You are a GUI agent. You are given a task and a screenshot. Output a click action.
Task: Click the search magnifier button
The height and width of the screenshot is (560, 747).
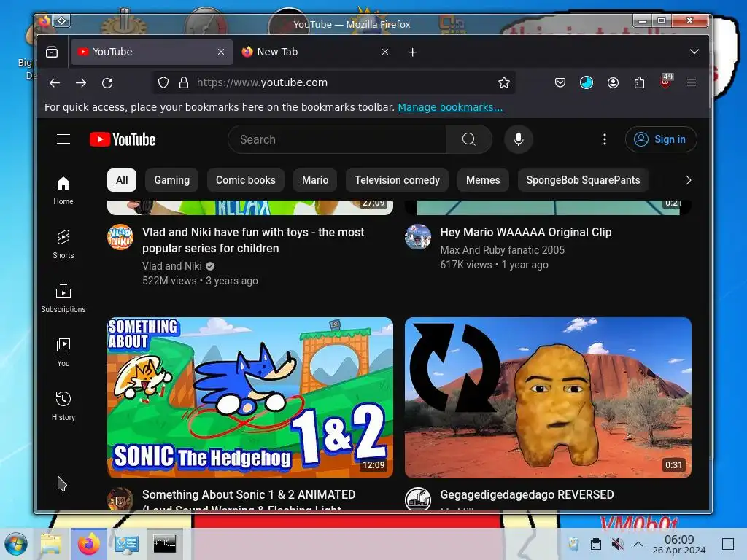click(469, 139)
